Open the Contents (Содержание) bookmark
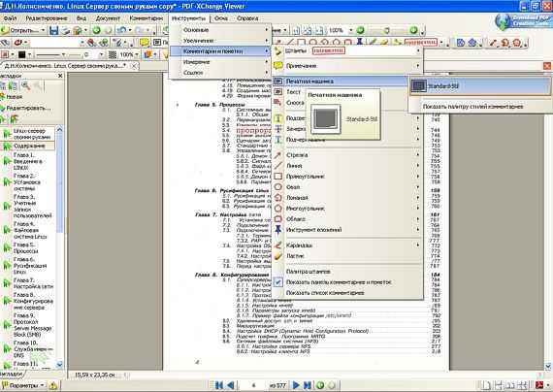553x392 pixels. [29, 146]
